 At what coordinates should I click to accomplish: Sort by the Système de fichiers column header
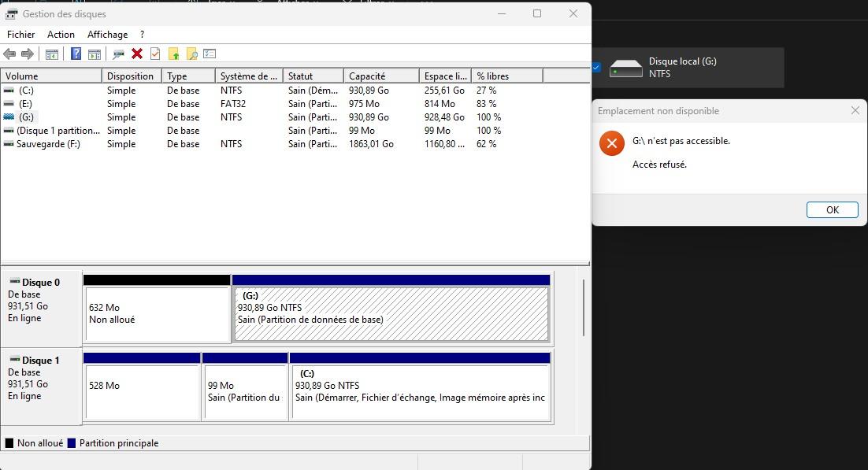(x=249, y=76)
